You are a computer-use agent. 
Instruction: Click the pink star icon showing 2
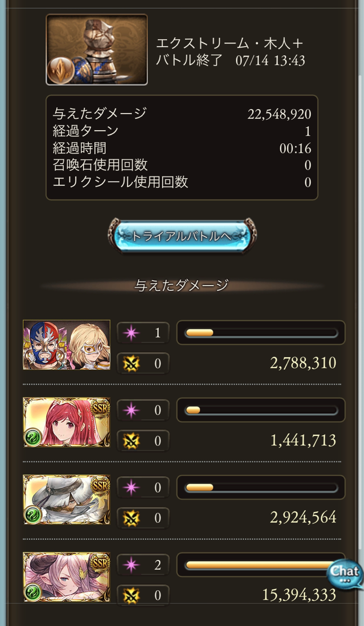point(132,565)
